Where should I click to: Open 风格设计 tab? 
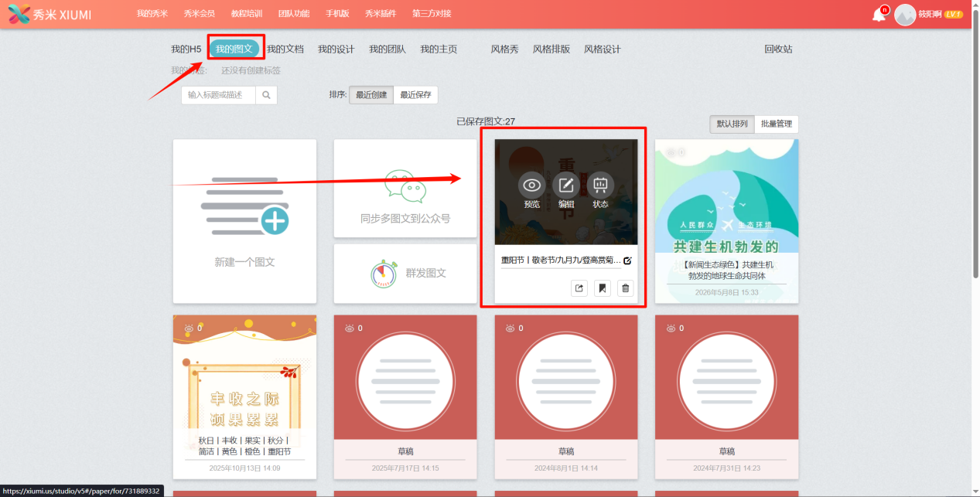pos(603,49)
